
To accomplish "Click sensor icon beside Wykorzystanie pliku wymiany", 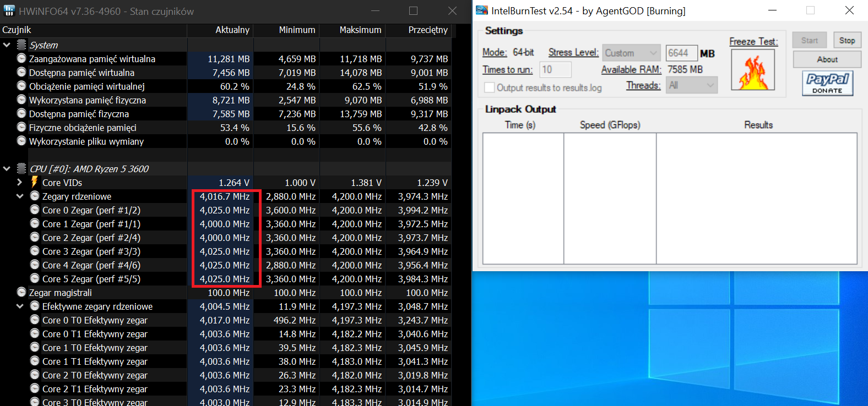I will pyautogui.click(x=21, y=141).
